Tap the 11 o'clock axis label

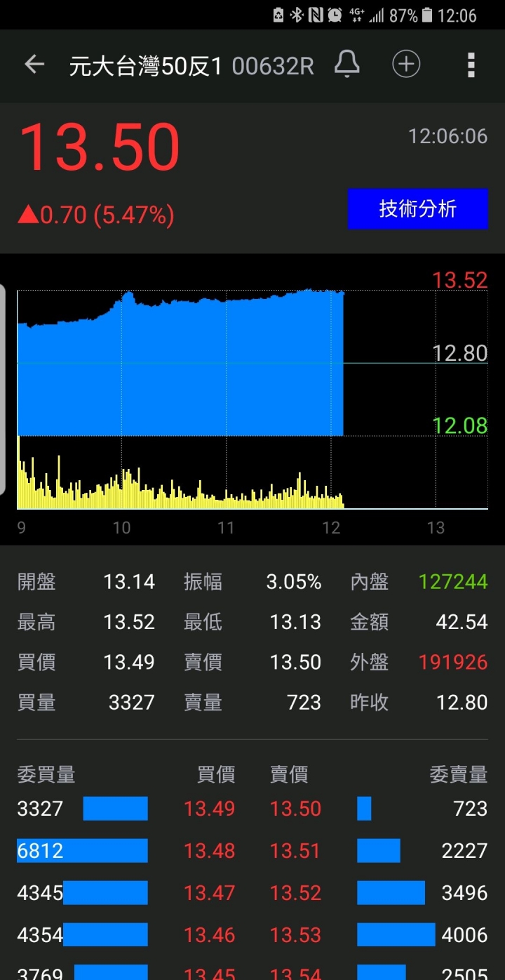coord(226,527)
